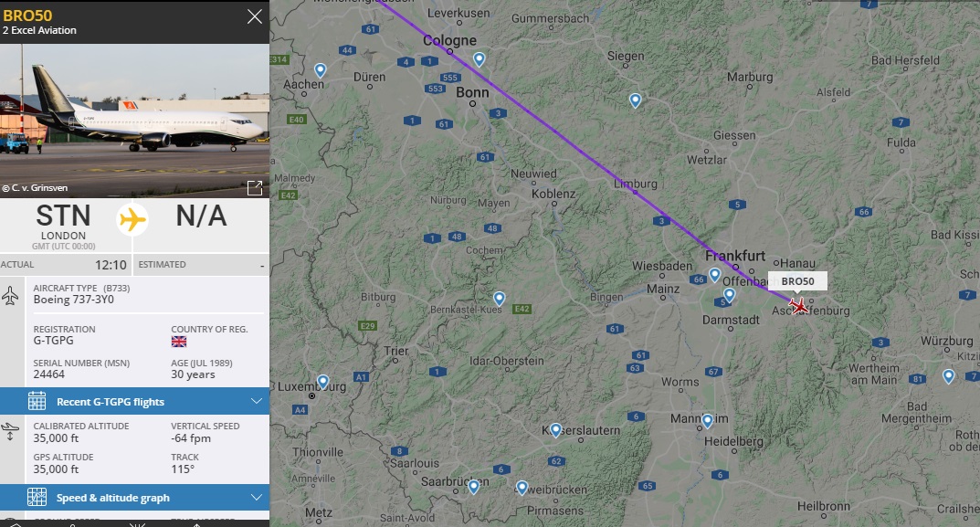Click the calendar icon for recent flights

pyautogui.click(x=37, y=401)
